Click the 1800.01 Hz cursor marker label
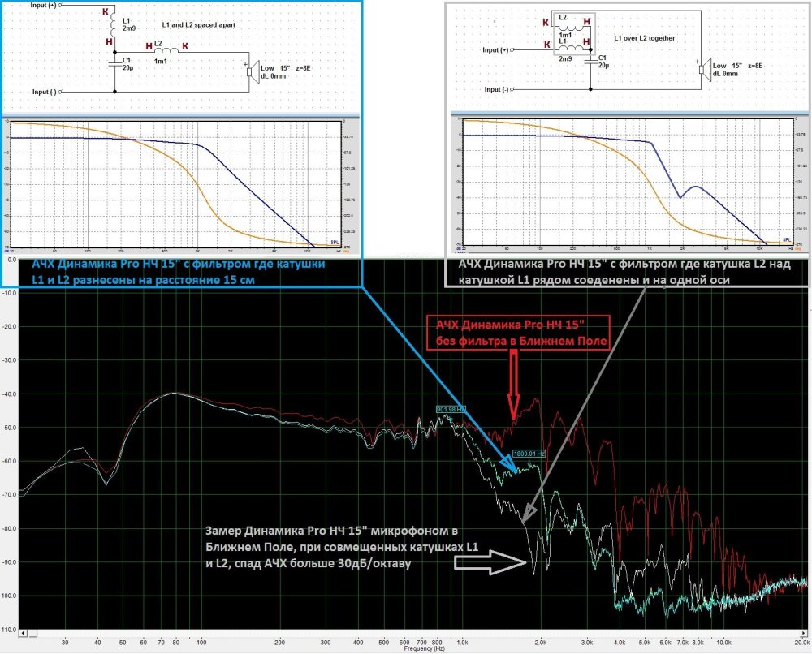The width and height of the screenshot is (812, 654). click(x=529, y=454)
